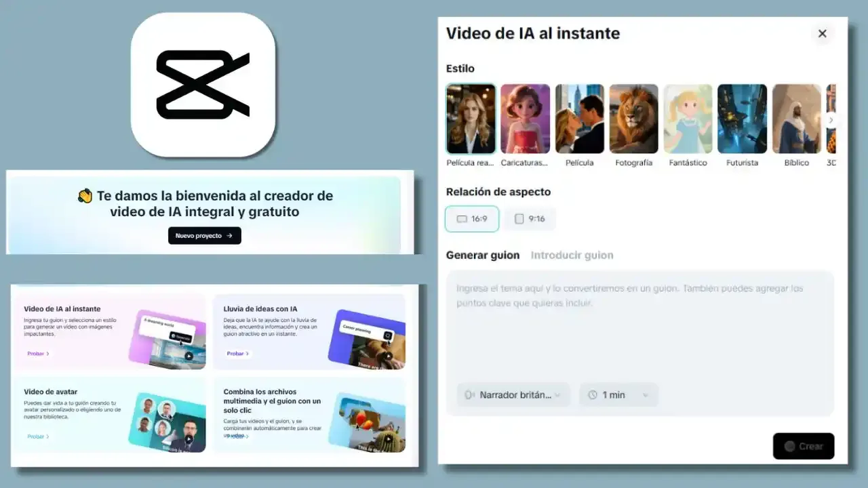Select the Caricaturas style thumbnail

pyautogui.click(x=525, y=119)
